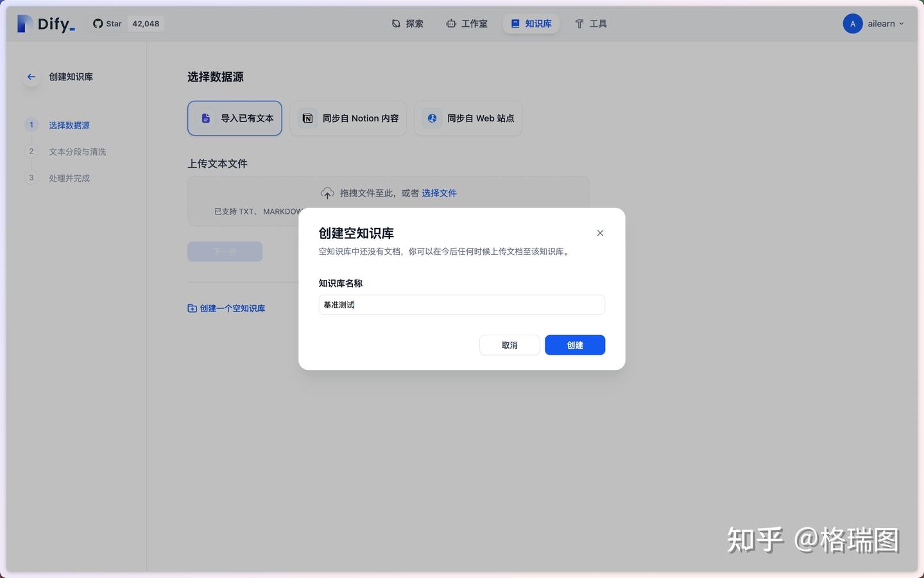Click the 选择文件 link
Image resolution: width=924 pixels, height=578 pixels.
(x=440, y=193)
